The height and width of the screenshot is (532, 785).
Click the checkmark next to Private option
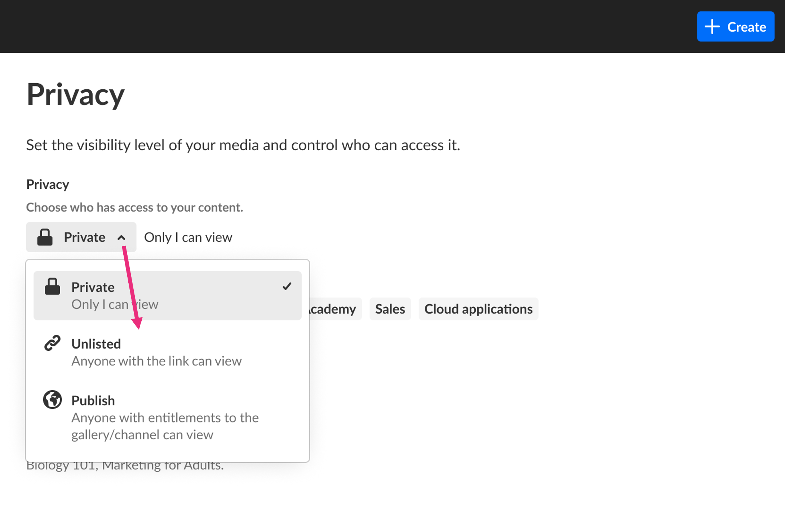coord(287,287)
